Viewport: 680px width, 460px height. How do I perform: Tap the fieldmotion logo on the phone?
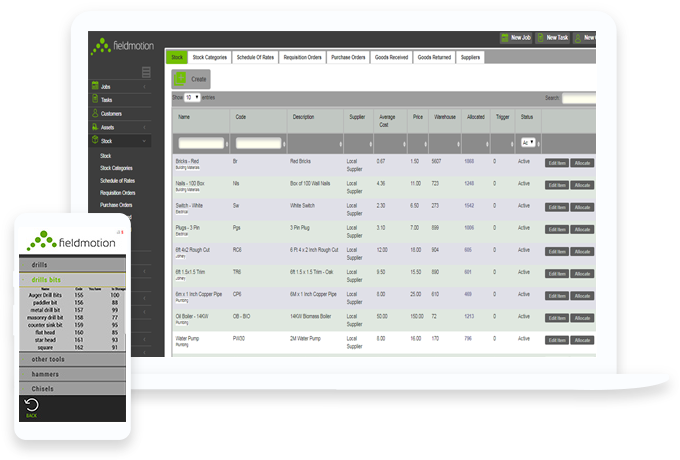[72, 241]
